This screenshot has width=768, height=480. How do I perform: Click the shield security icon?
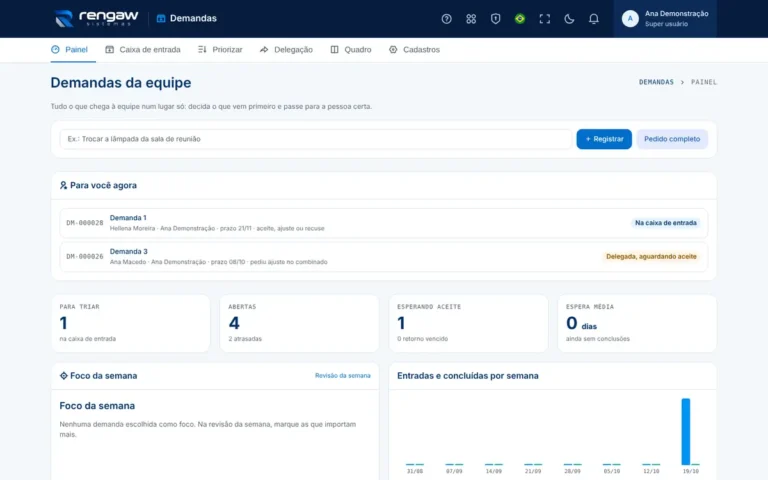pos(495,19)
